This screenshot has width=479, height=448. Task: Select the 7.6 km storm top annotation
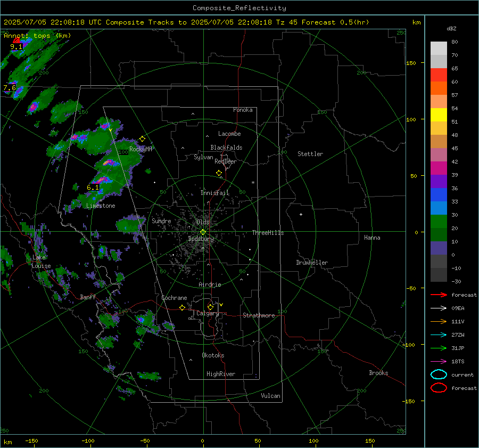[10, 88]
